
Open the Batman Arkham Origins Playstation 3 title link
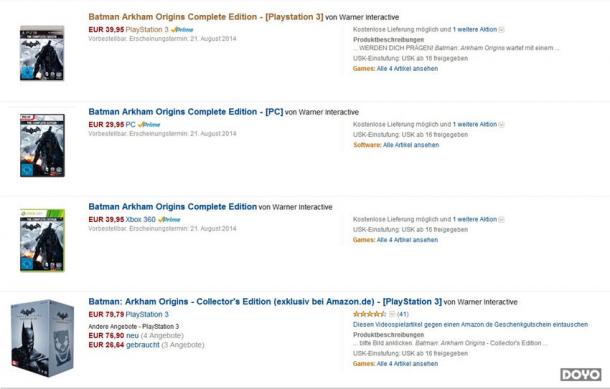206,17
